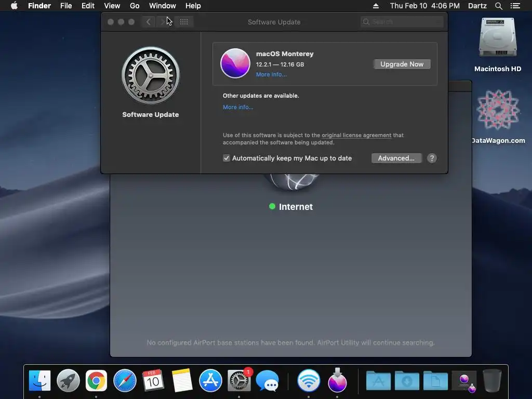Viewport: 532px width, 399px height.
Task: Open App Store from the Dock
Action: coord(210,381)
